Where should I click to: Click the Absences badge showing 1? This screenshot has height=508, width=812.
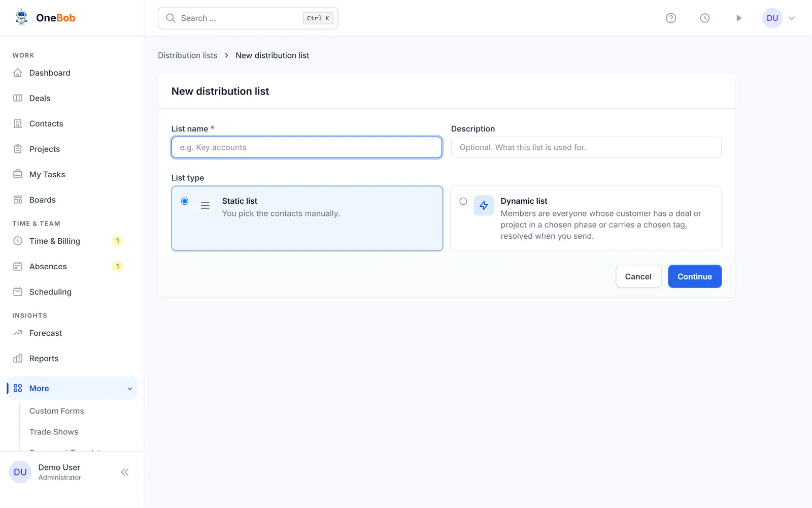coord(118,266)
